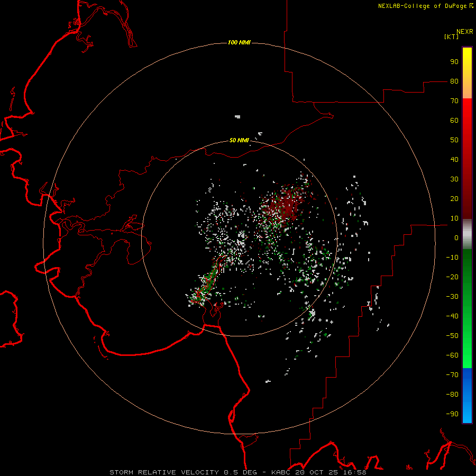This screenshot has width=476, height=476.
Task: Click the NEXLAB-College of DuPage label
Action: (x=425, y=6)
